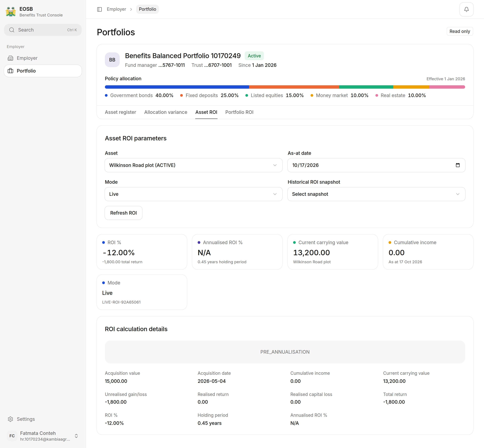Click the LIVE-ROI-92A65061 reference

(121, 302)
